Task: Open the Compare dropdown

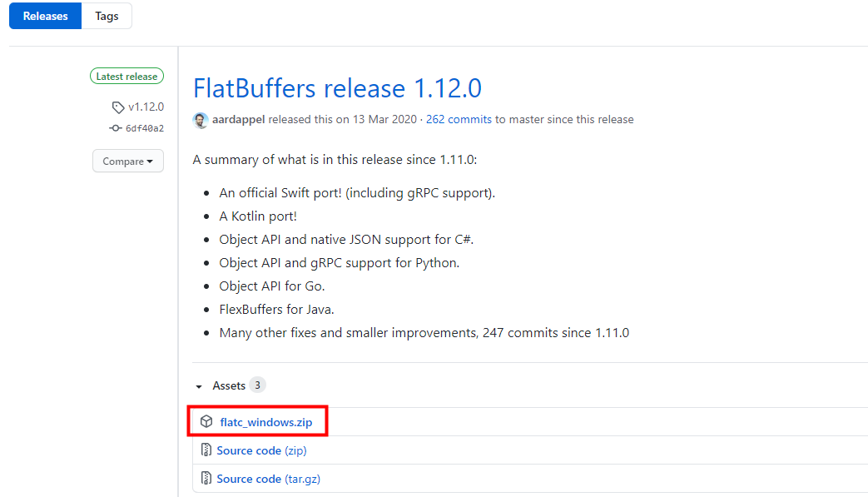Action: 128,161
